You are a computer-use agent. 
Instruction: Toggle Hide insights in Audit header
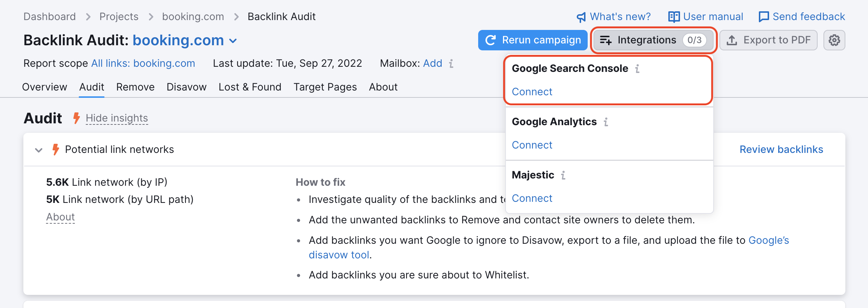pyautogui.click(x=117, y=118)
